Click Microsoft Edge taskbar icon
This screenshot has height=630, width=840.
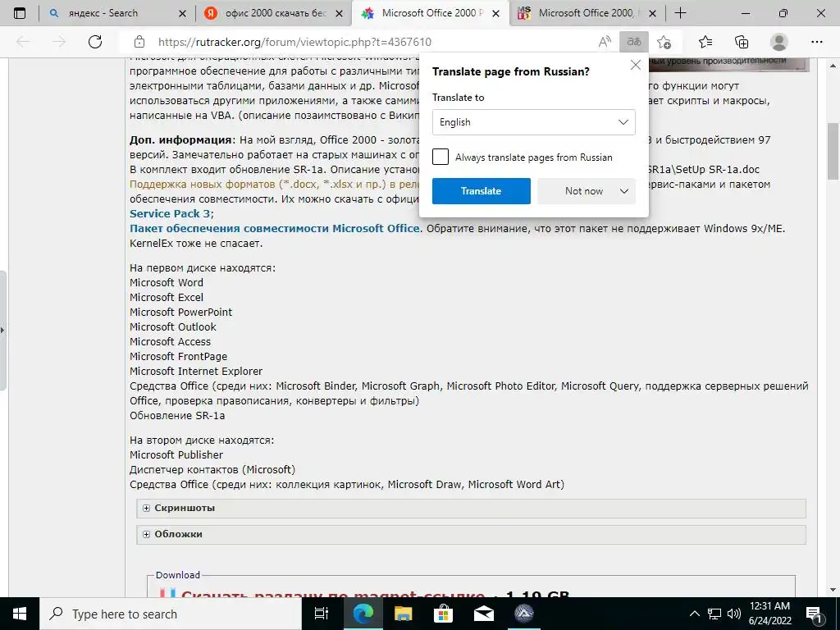point(363,614)
